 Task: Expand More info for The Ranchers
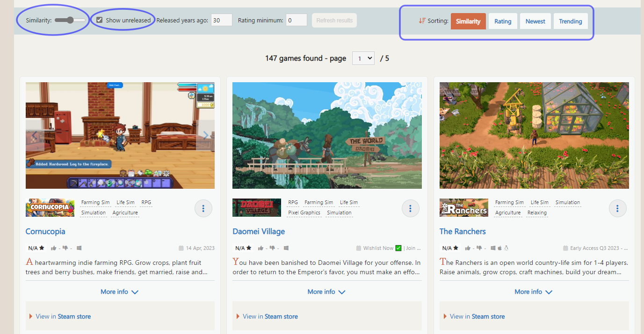(534, 291)
